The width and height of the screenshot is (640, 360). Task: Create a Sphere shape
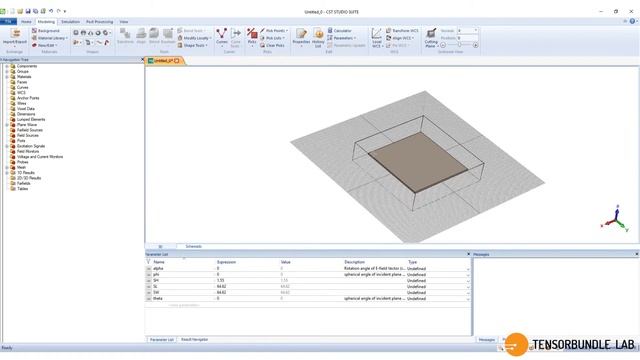[83, 33]
